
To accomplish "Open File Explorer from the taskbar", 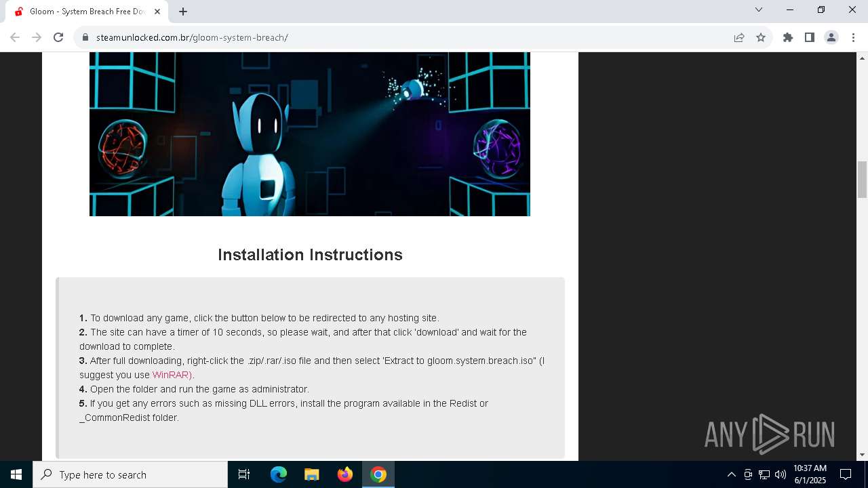I will [x=312, y=474].
